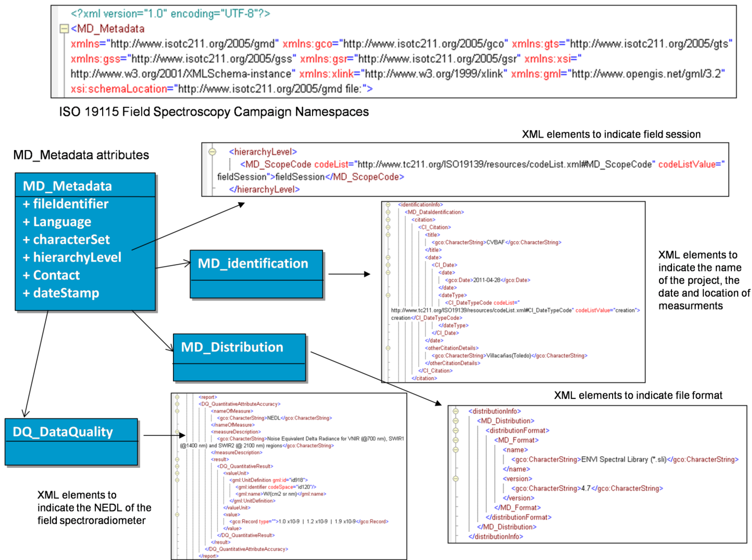Click the MD_Distribution class box title
752x560 pixels.
pos(232,347)
